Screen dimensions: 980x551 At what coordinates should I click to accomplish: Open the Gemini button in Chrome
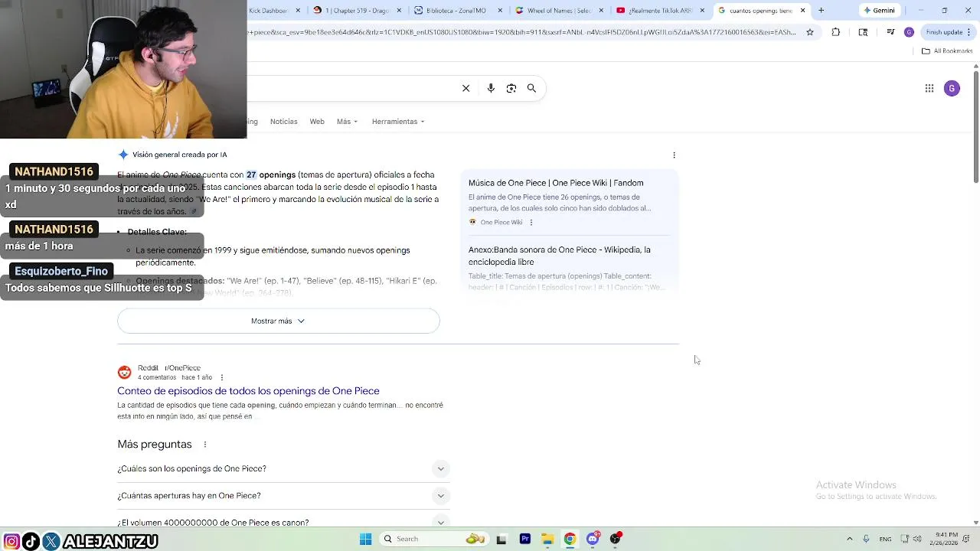(879, 11)
